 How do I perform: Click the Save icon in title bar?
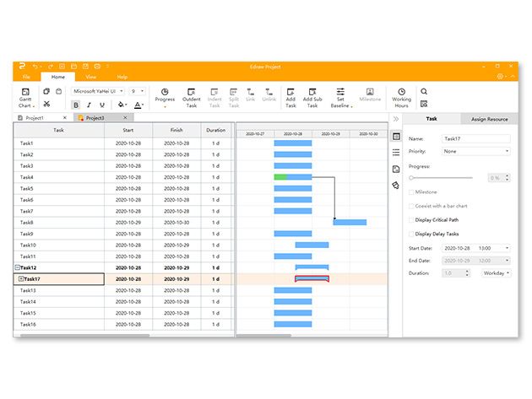(x=85, y=67)
